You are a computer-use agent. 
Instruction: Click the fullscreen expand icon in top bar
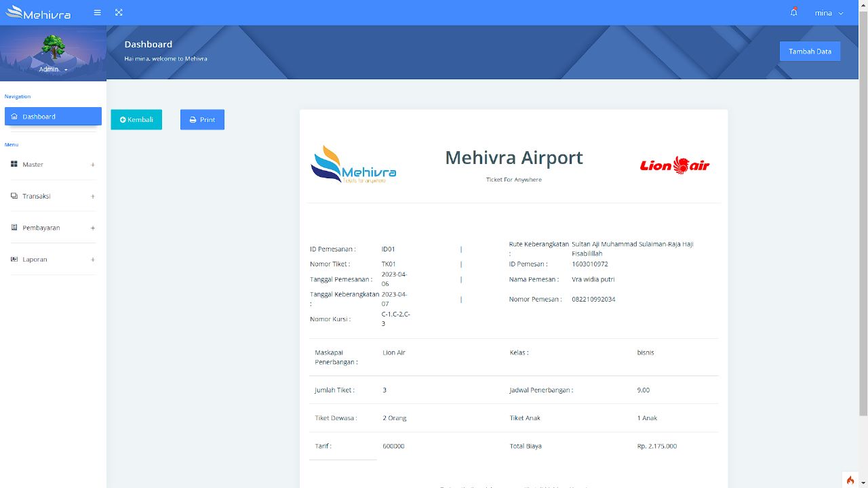[119, 12]
